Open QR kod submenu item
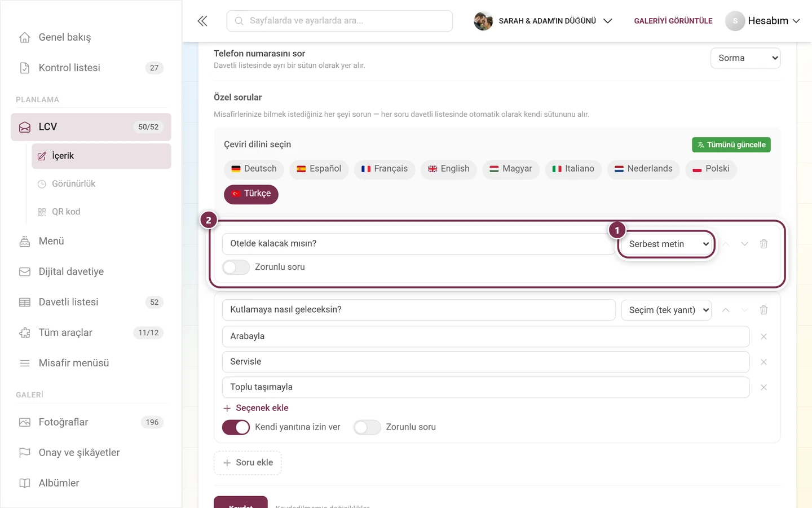Viewport: 812px width, 508px height. coord(101,212)
